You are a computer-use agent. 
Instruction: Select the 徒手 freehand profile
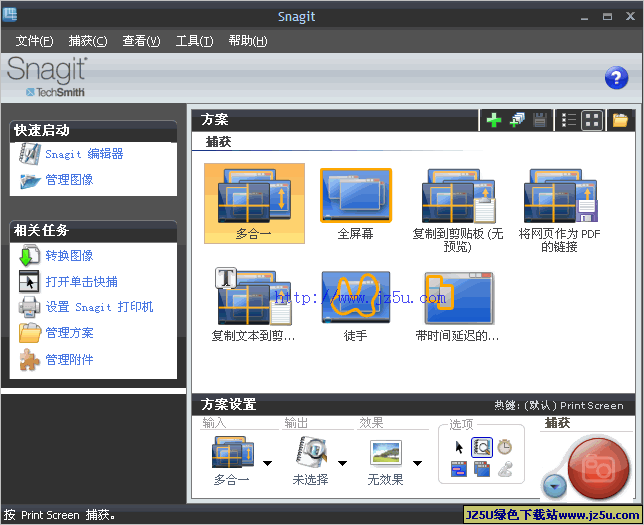point(356,306)
